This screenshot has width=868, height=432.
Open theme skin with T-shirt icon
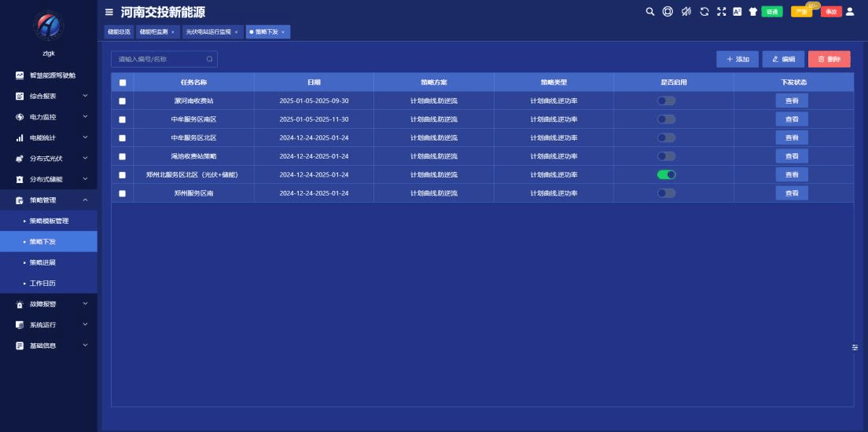pyautogui.click(x=753, y=11)
